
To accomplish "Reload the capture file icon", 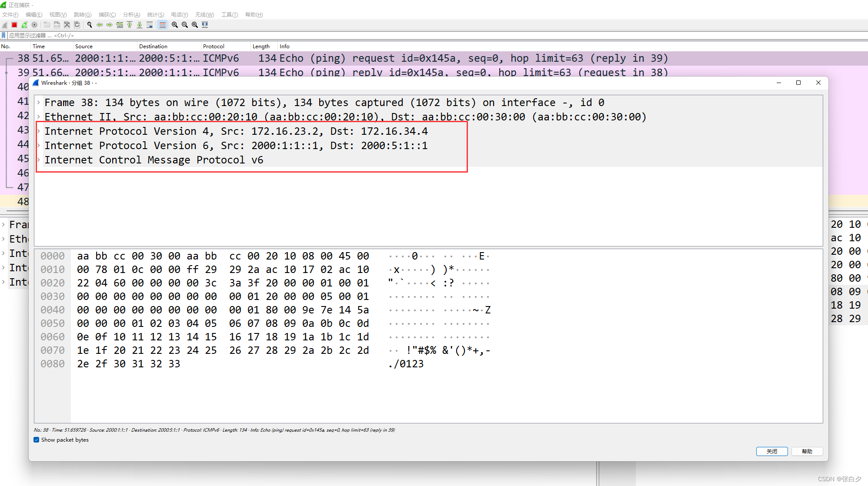I will click(77, 25).
